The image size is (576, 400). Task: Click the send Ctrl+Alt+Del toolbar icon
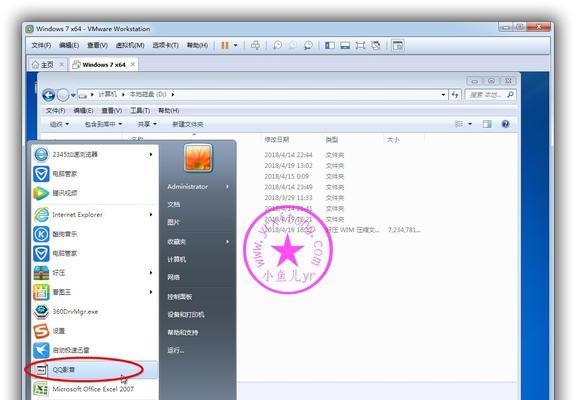click(x=255, y=45)
